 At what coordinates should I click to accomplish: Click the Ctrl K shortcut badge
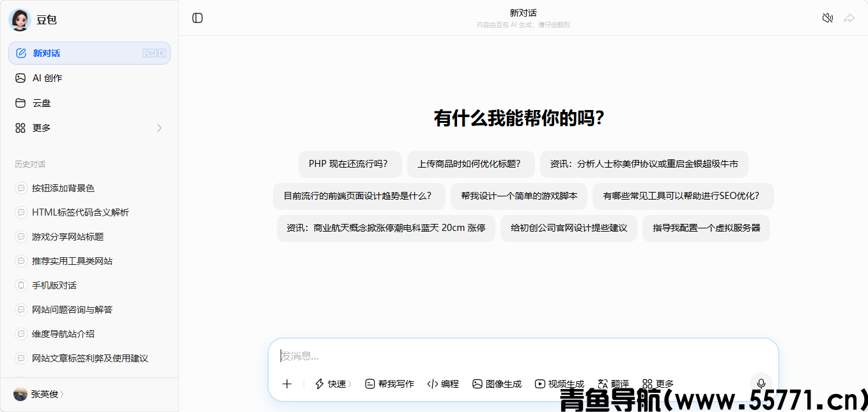coord(155,53)
